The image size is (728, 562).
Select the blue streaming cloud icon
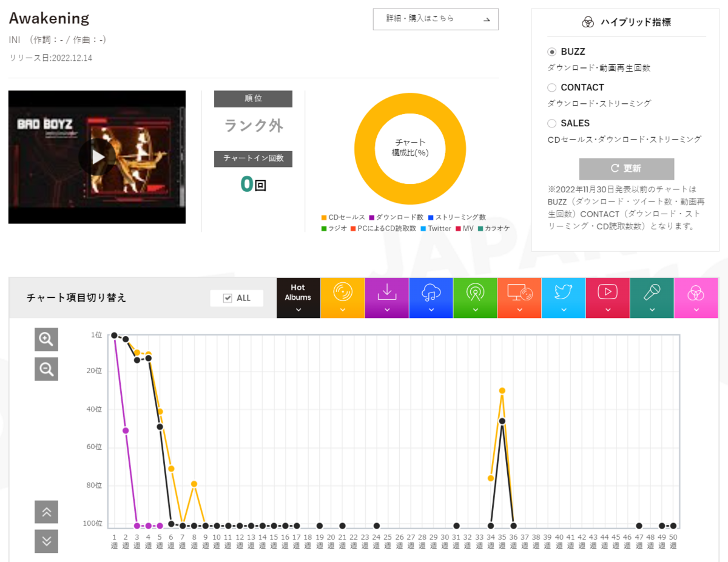tap(431, 298)
